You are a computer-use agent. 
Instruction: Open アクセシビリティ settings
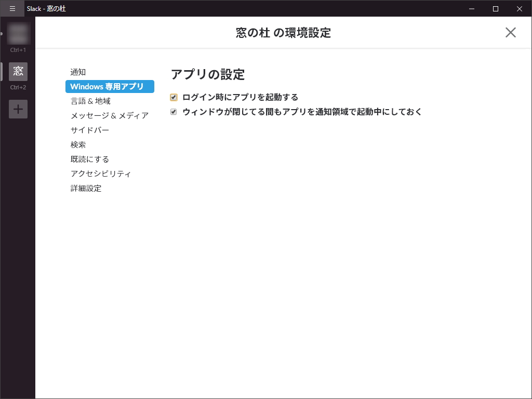(102, 174)
